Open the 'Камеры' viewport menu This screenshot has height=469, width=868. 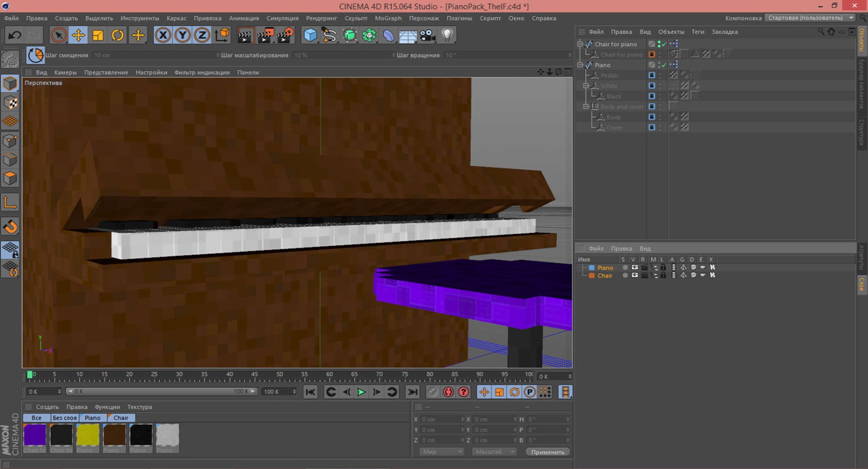[66, 72]
